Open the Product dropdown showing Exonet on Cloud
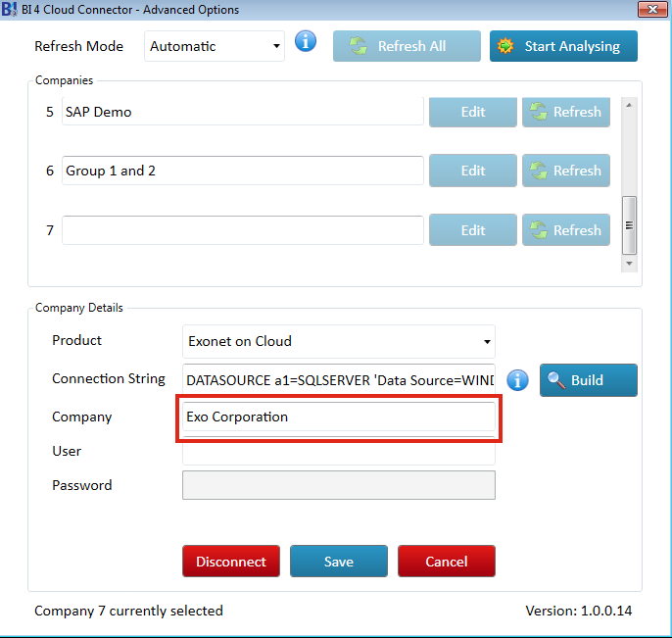Image resolution: width=672 pixels, height=638 pixels. click(339, 341)
